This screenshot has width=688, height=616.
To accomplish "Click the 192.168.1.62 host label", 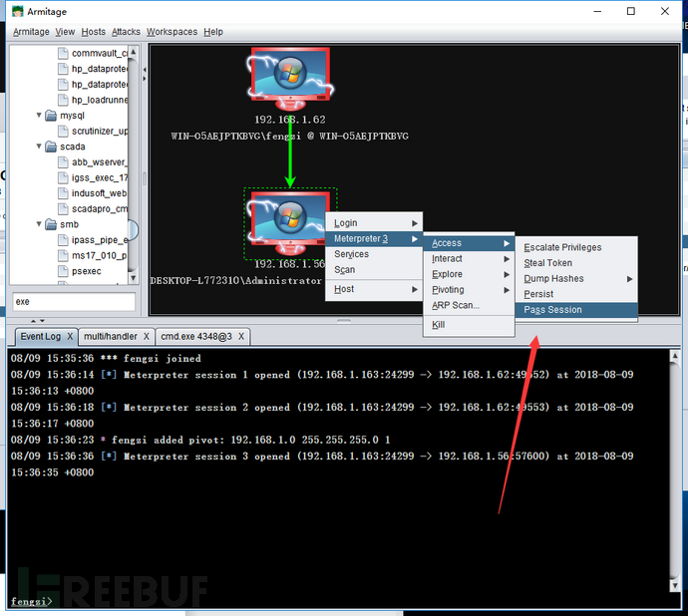I will [290, 120].
